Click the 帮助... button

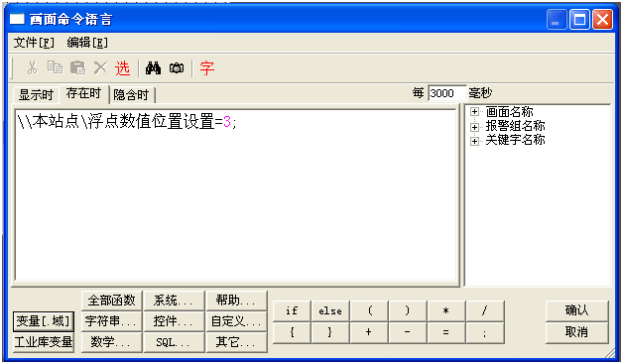pyautogui.click(x=236, y=301)
